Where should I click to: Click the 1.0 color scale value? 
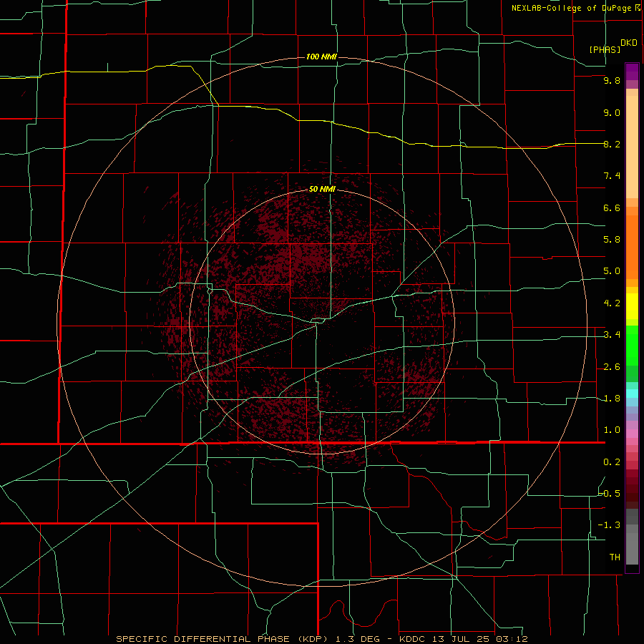(612, 430)
